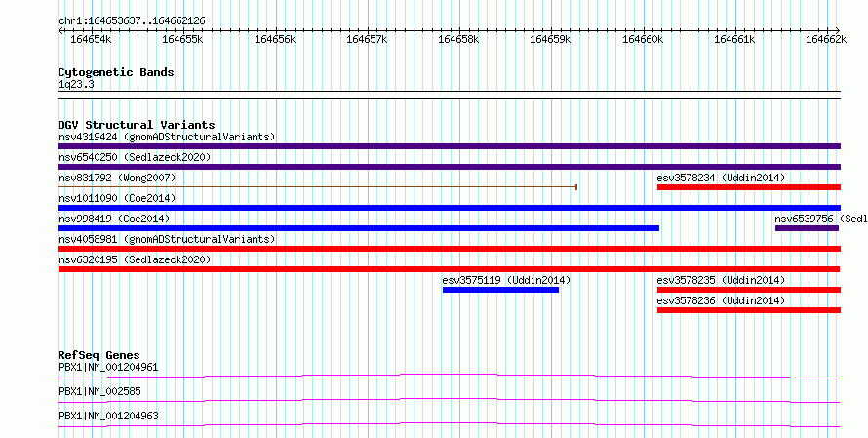
Task: Click the 164654k ruler tick label
Action: [91, 40]
